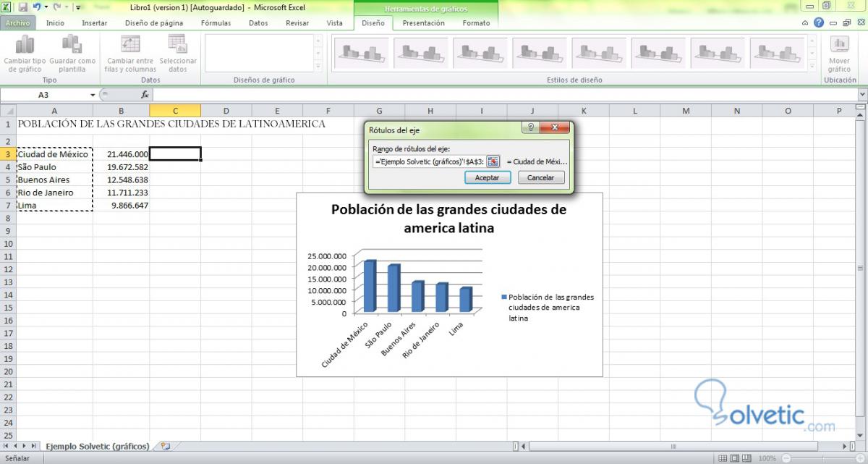Click the zoom slider in status bar
868x464 pixels.
[x=822, y=458]
